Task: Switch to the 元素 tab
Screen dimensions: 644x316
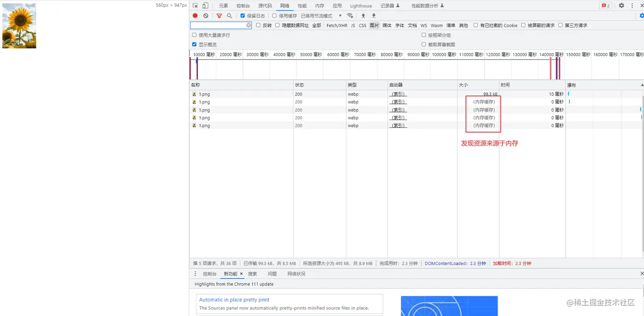Action: pyautogui.click(x=224, y=6)
